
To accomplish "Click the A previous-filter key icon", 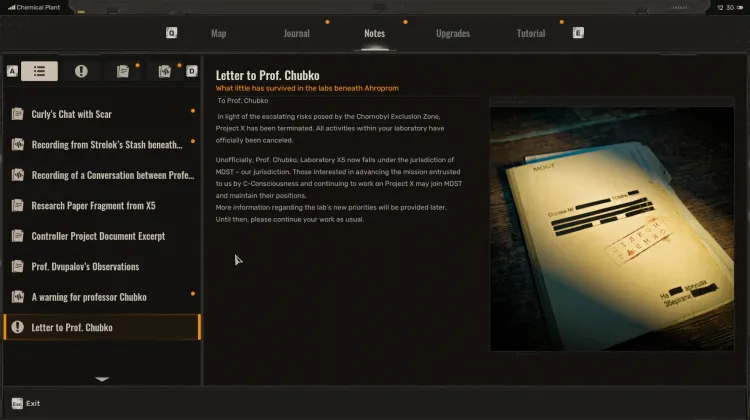I will 12,71.
